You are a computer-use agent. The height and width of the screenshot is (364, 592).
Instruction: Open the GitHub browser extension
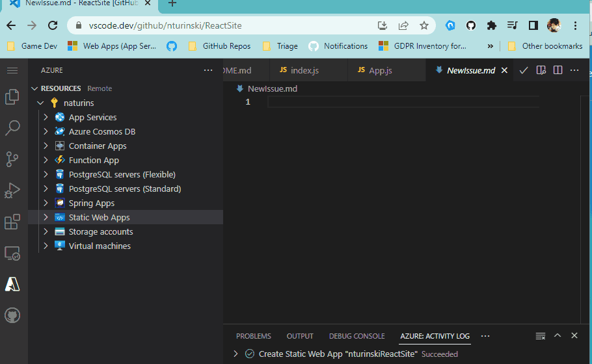[471, 25]
